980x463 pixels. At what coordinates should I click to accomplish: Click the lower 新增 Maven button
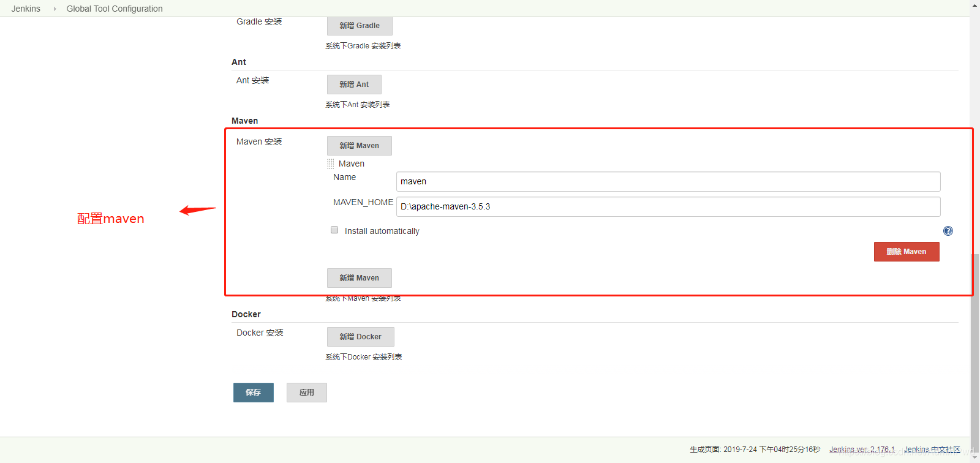click(360, 278)
